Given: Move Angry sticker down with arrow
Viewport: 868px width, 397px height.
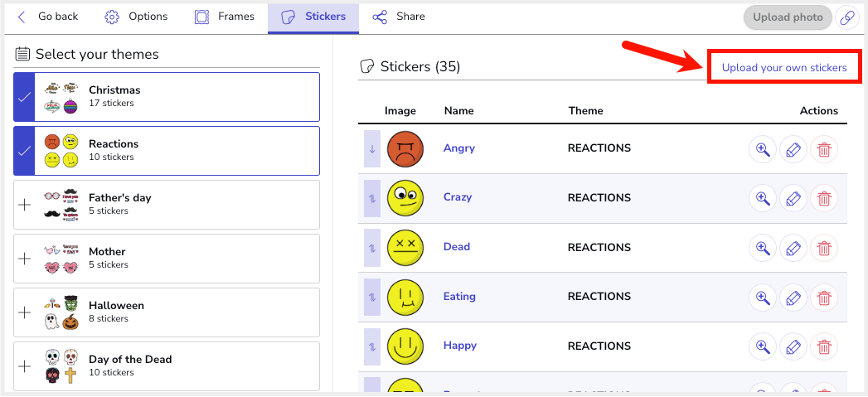Looking at the screenshot, I should 371,149.
